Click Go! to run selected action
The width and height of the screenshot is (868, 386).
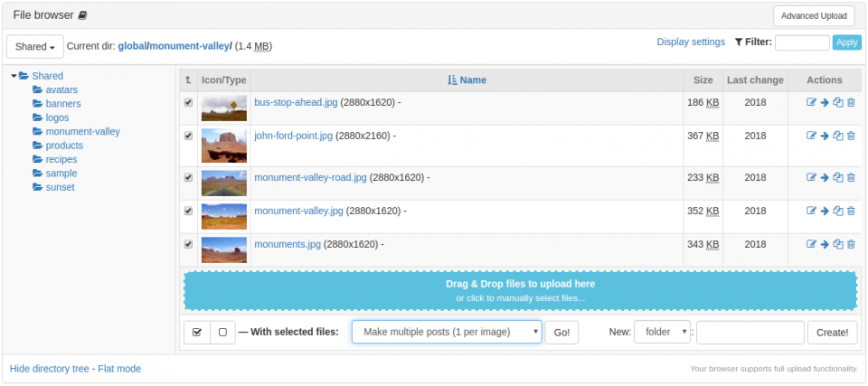pos(561,333)
